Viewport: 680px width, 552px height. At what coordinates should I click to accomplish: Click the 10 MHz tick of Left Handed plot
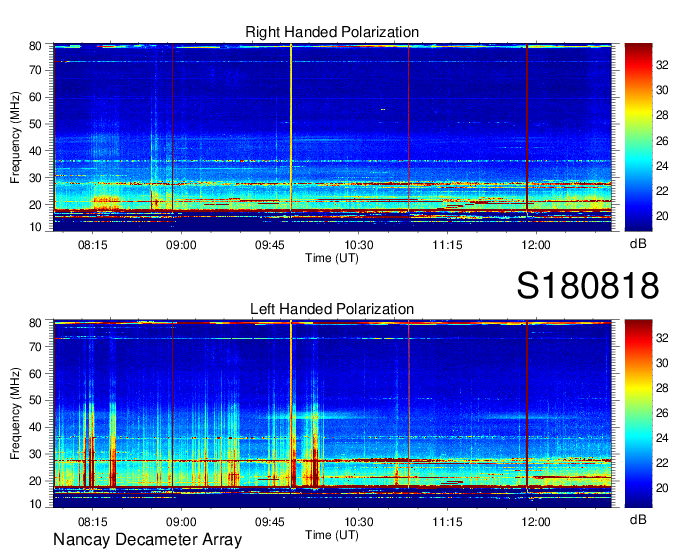tap(35, 504)
